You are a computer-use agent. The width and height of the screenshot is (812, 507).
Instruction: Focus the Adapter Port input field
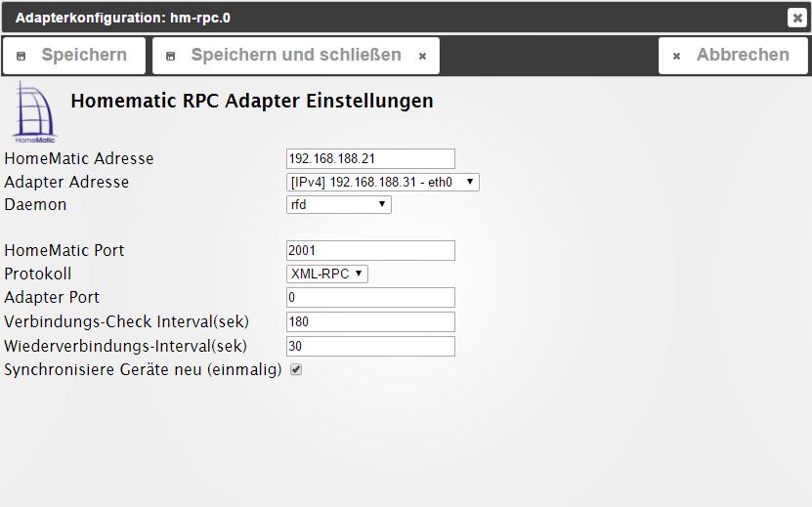pyautogui.click(x=370, y=297)
